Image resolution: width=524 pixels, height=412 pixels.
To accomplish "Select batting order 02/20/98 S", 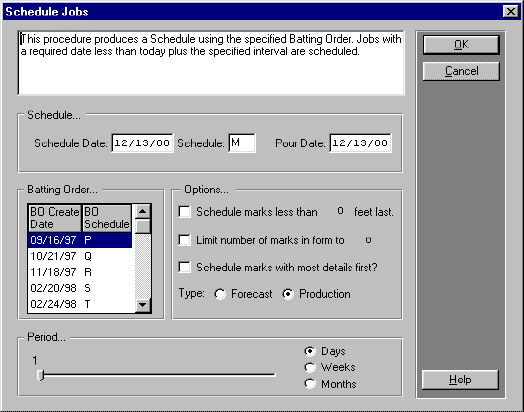I will [x=80, y=288].
